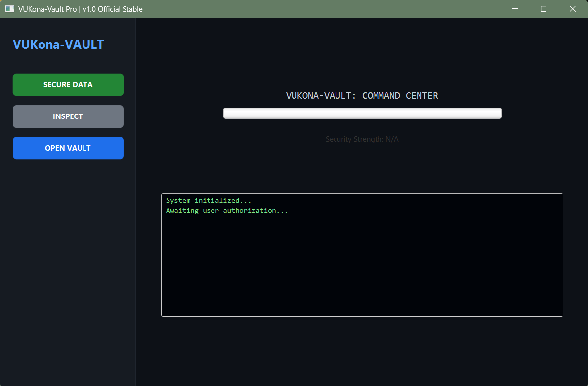Maximize the VUKona-Vault Pro window

(543, 8)
